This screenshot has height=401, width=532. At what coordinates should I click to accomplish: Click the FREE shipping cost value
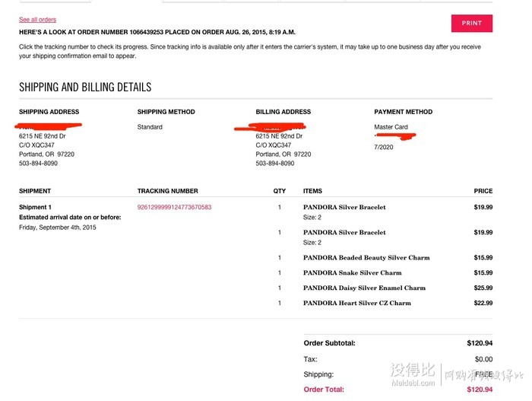(x=483, y=374)
